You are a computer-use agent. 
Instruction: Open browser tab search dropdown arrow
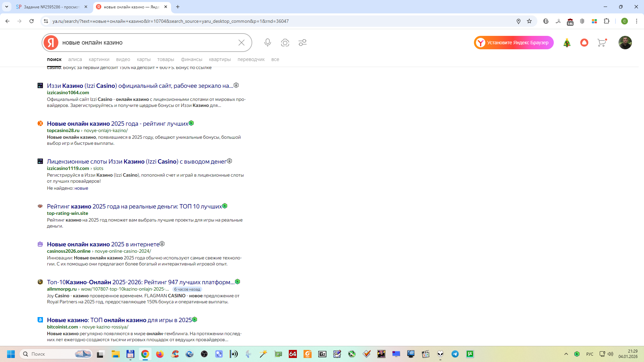[7, 7]
